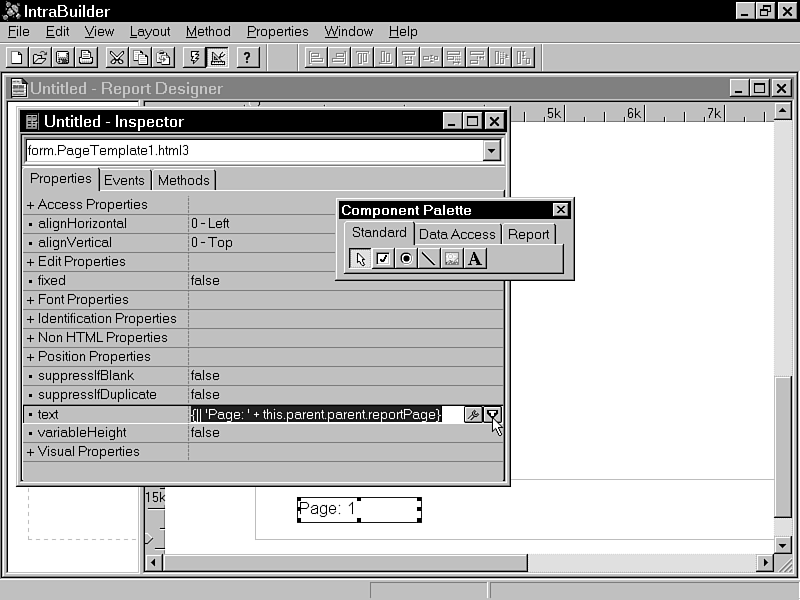Open the Data Access palette tab
The width and height of the screenshot is (800, 600).
click(x=457, y=234)
